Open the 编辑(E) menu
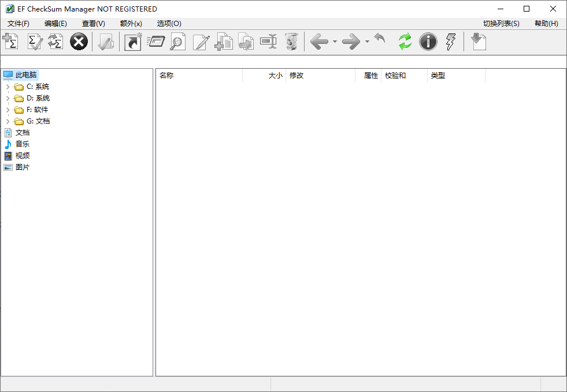 pyautogui.click(x=55, y=24)
